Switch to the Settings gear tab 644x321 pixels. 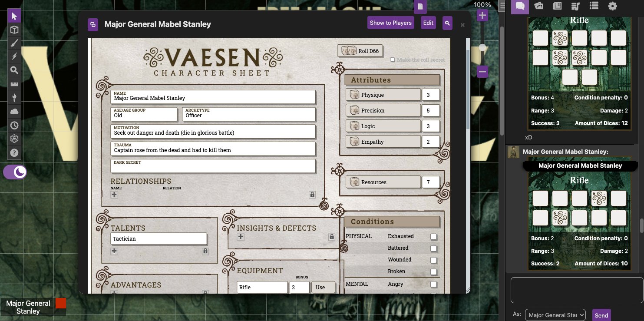coord(613,6)
